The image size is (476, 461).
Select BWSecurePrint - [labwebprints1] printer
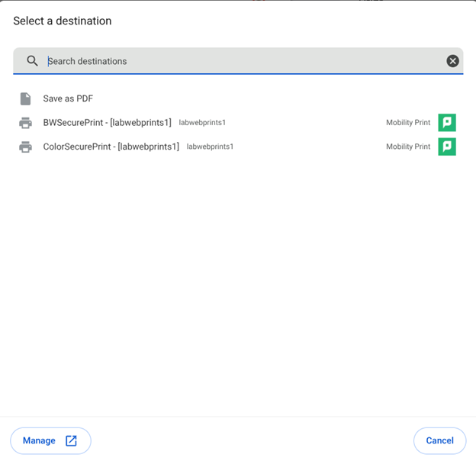coord(238,123)
